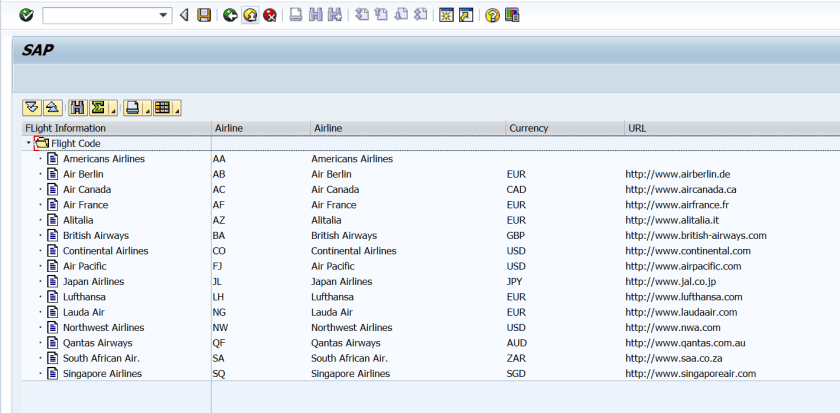Click the green Enter checkmark icon

[26, 16]
